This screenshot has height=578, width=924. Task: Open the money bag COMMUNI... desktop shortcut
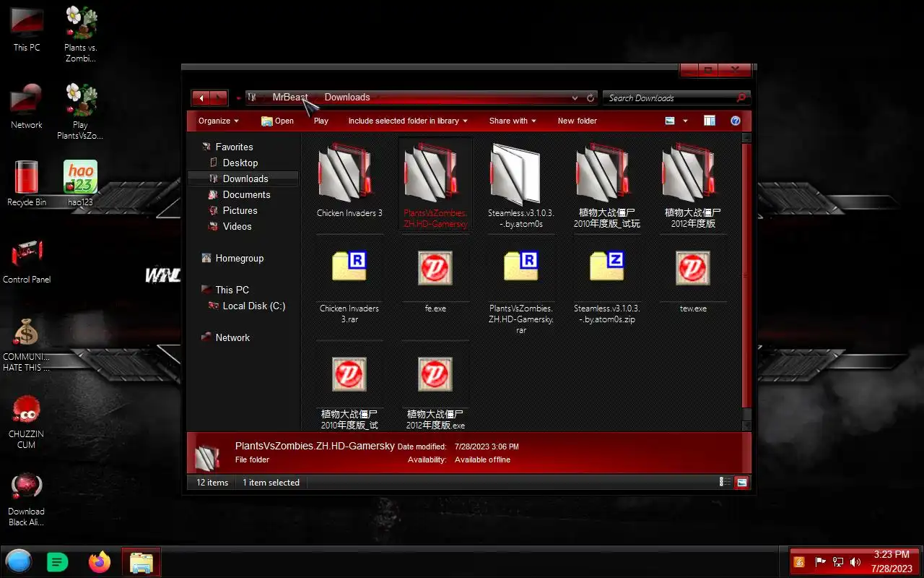click(x=27, y=344)
